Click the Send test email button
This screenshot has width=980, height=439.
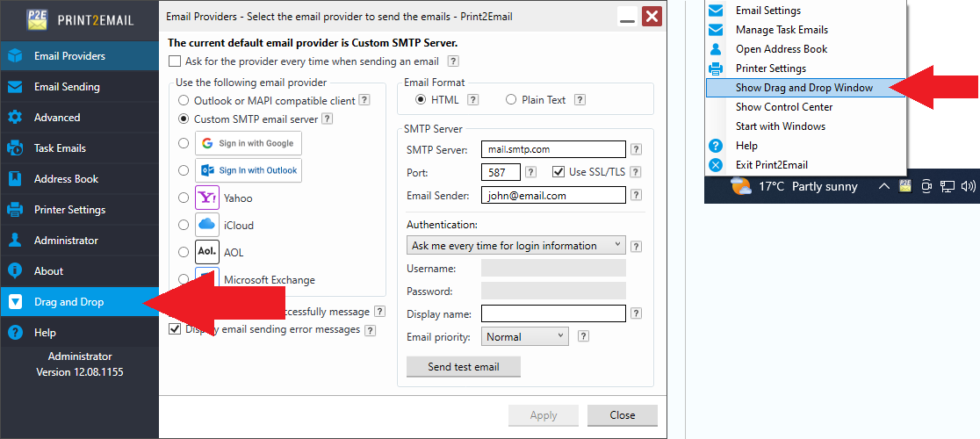coord(463,366)
